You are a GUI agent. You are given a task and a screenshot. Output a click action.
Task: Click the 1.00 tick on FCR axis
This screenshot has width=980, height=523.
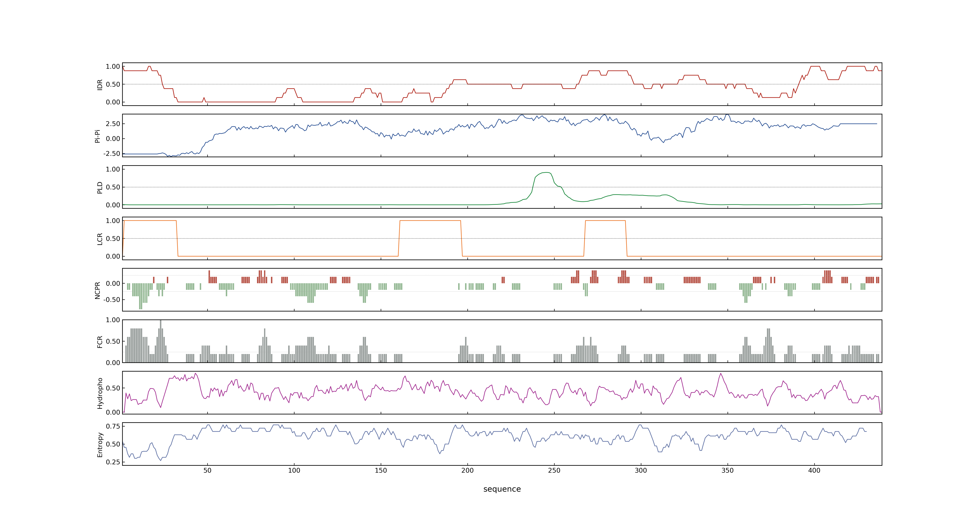tap(113, 320)
